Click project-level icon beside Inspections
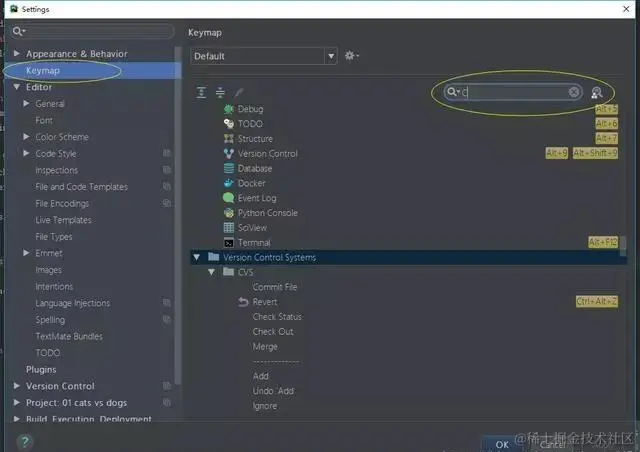Screen dimensions: 640x452 click(167, 169)
